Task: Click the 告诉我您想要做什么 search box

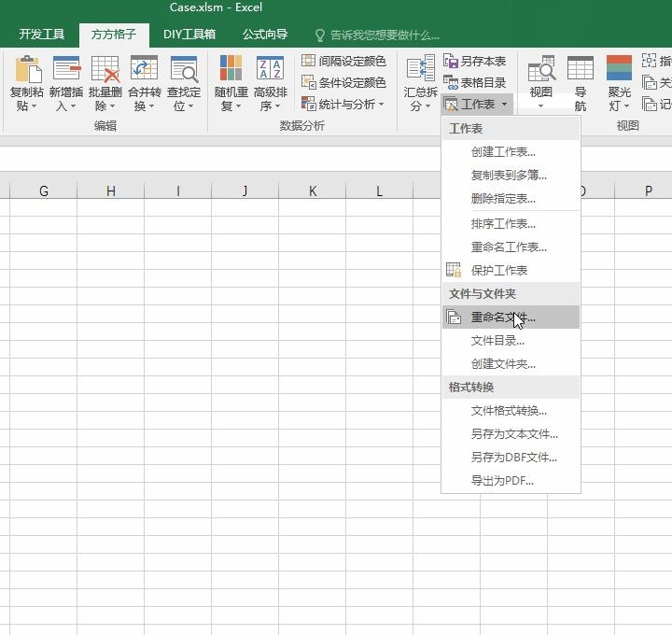Action: pyautogui.click(x=377, y=35)
